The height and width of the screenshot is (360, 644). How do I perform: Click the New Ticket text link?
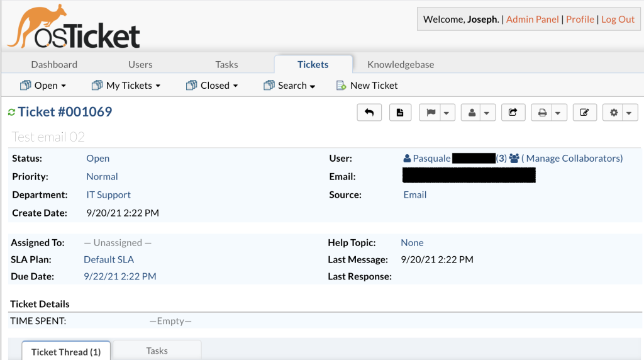tap(374, 85)
